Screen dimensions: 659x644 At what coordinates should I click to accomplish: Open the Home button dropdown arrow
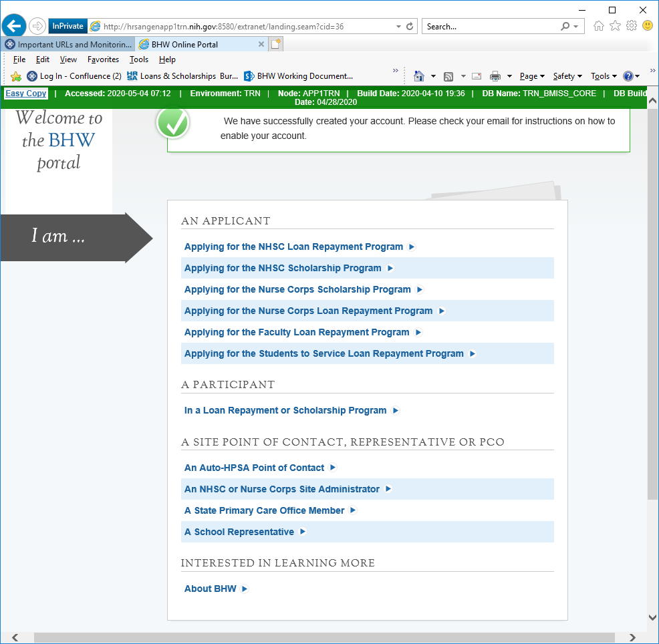(433, 76)
